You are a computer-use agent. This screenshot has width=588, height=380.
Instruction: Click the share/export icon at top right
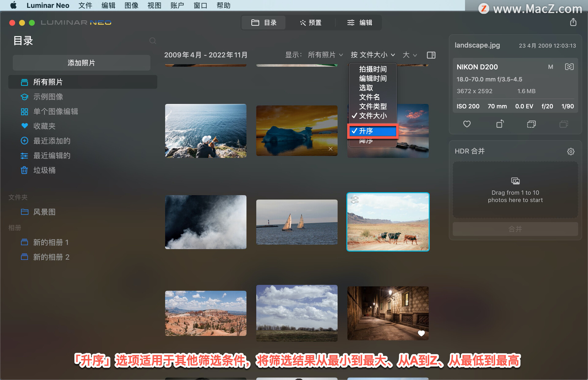pos(573,22)
